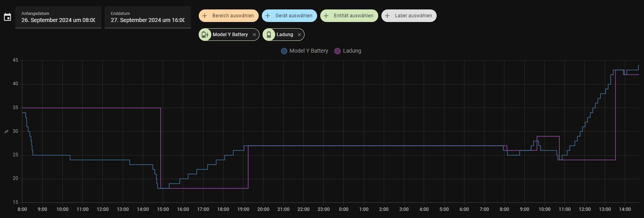
Task: Open the calendar date range picker icon
Action: click(x=7, y=17)
